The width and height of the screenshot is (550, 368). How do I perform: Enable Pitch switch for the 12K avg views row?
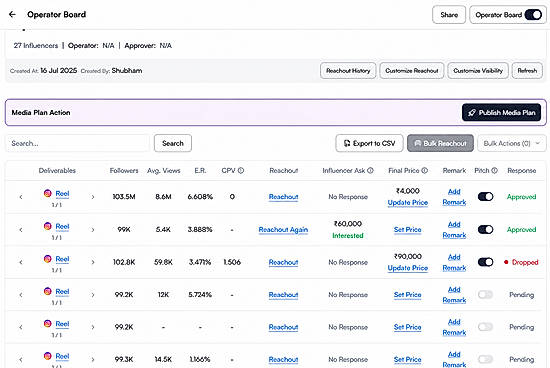click(485, 294)
